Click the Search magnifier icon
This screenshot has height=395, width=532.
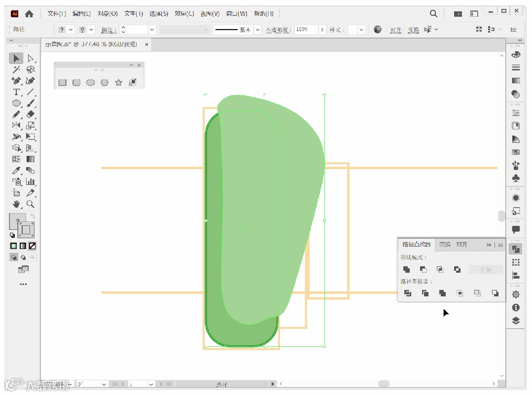[433, 14]
